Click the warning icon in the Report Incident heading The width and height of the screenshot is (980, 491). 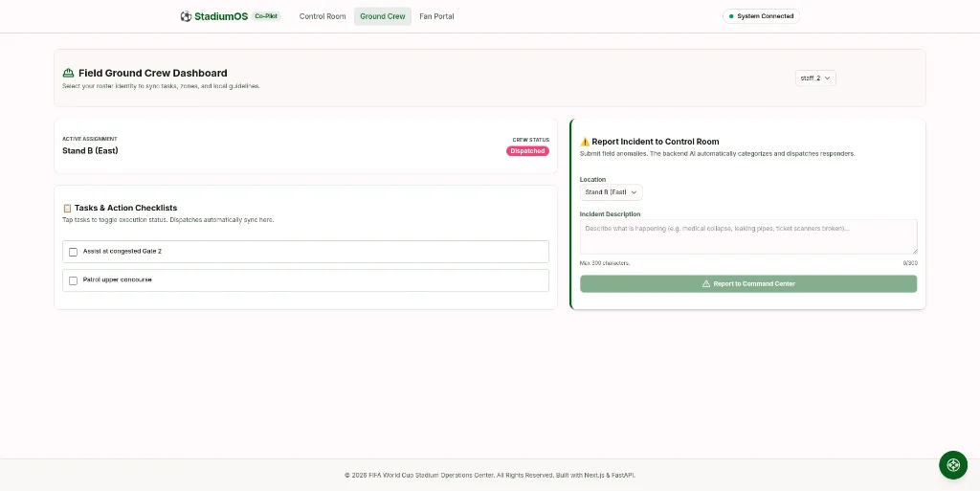pyautogui.click(x=585, y=142)
